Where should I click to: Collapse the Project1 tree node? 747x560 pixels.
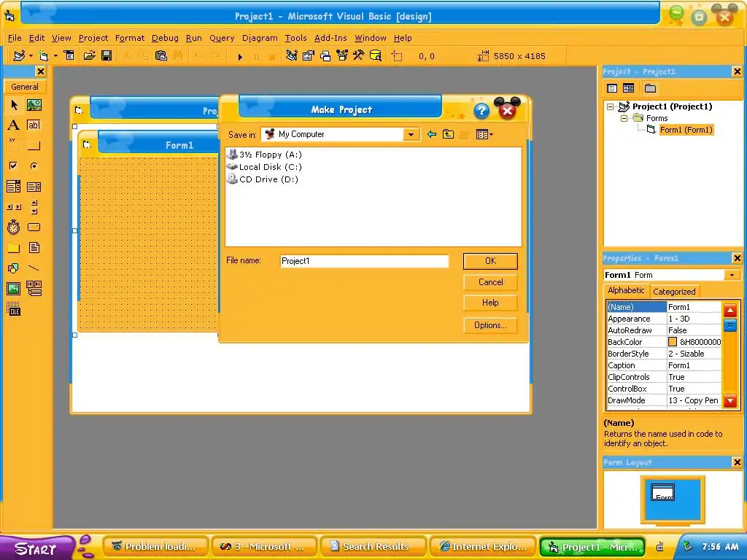[x=611, y=106]
